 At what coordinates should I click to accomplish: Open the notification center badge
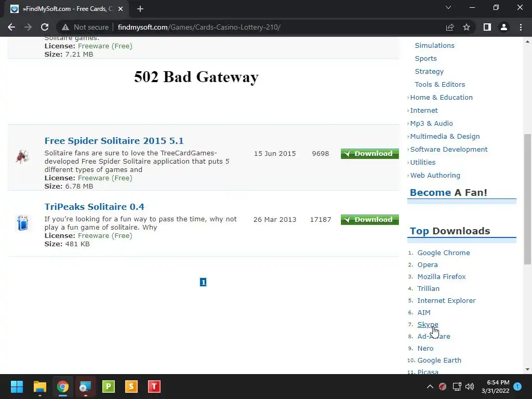point(517,387)
